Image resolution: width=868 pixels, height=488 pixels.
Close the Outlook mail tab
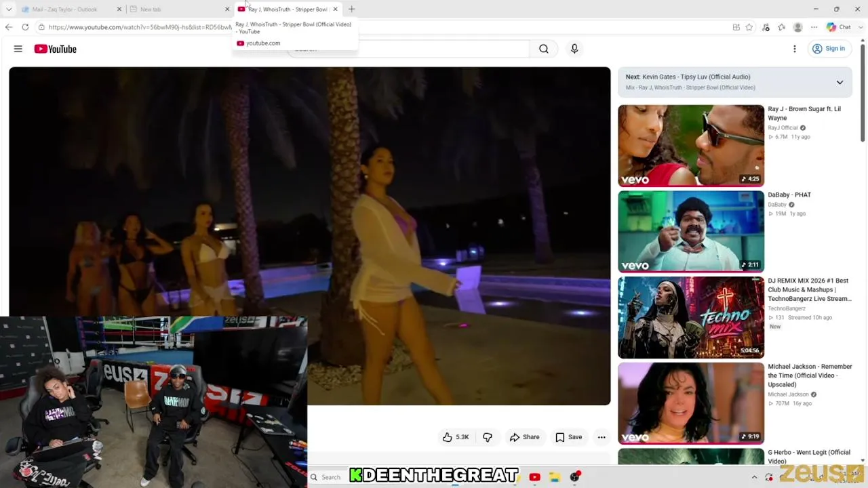(x=119, y=9)
